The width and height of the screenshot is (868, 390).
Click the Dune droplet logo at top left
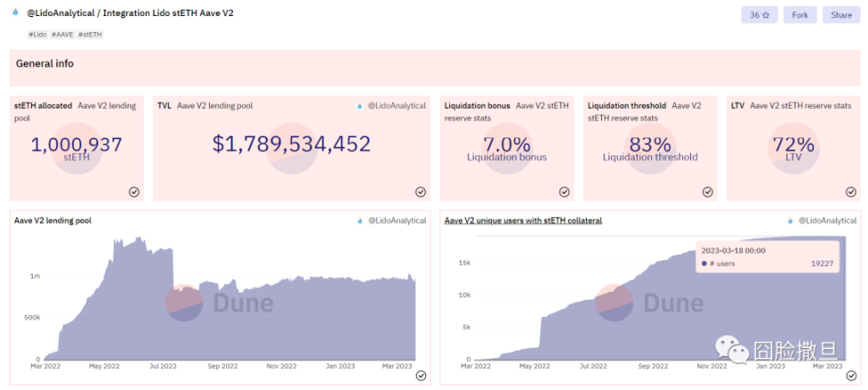15,12
